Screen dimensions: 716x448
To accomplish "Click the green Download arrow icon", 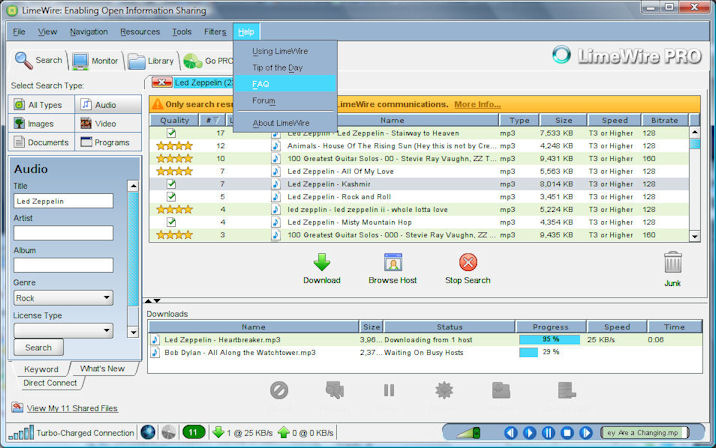I will click(321, 263).
